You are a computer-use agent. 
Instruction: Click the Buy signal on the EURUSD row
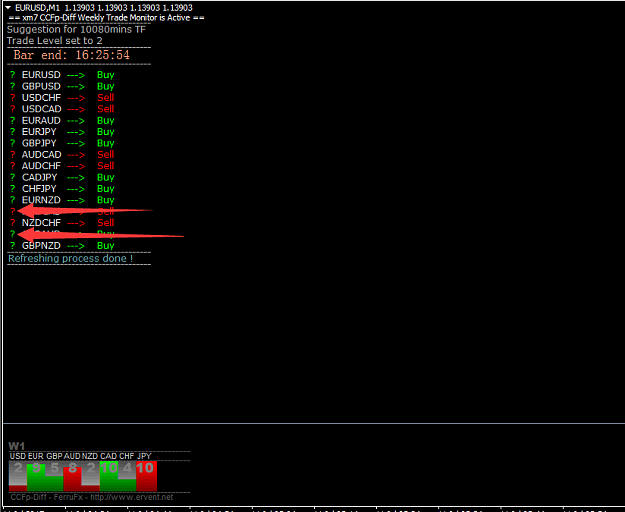106,75
